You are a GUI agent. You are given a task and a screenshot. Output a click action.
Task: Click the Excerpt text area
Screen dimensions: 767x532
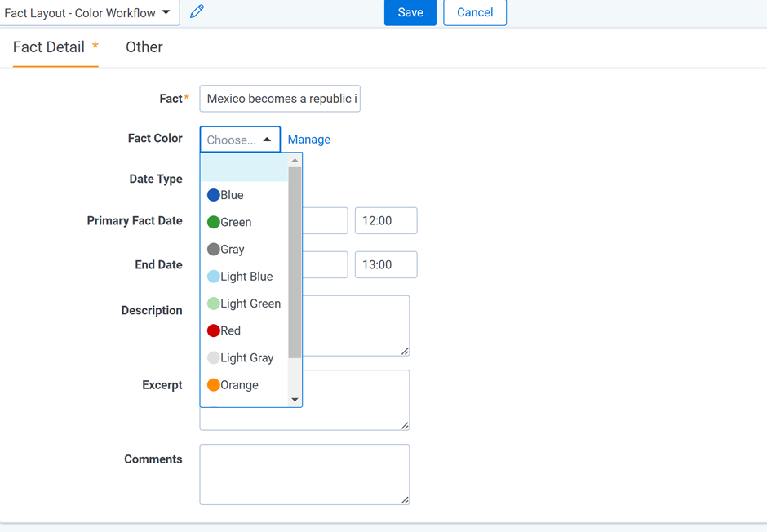click(356, 400)
